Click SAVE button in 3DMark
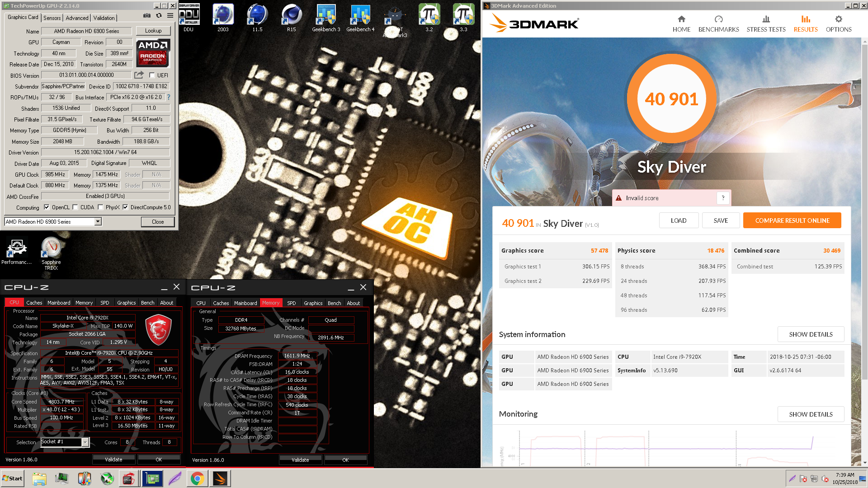868x488 pixels. 721,221
